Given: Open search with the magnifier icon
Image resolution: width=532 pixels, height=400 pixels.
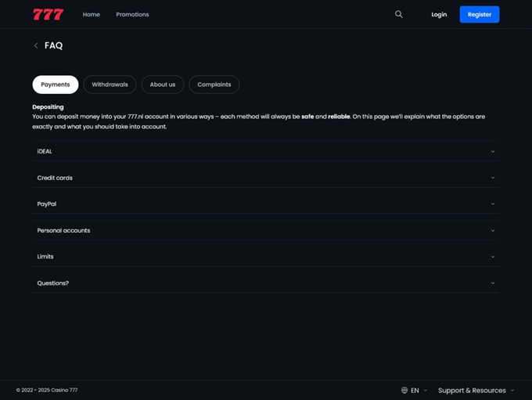Looking at the screenshot, I should [x=398, y=14].
